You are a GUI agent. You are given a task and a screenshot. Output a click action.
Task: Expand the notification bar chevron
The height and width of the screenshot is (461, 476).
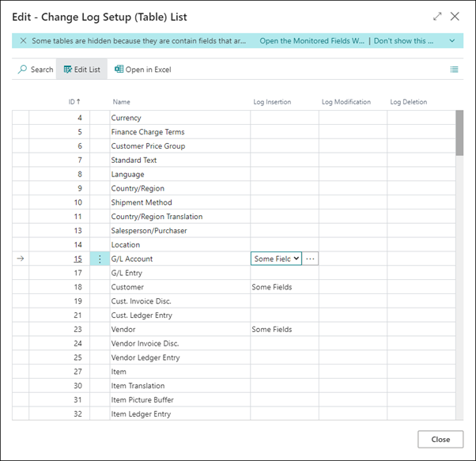click(x=452, y=40)
